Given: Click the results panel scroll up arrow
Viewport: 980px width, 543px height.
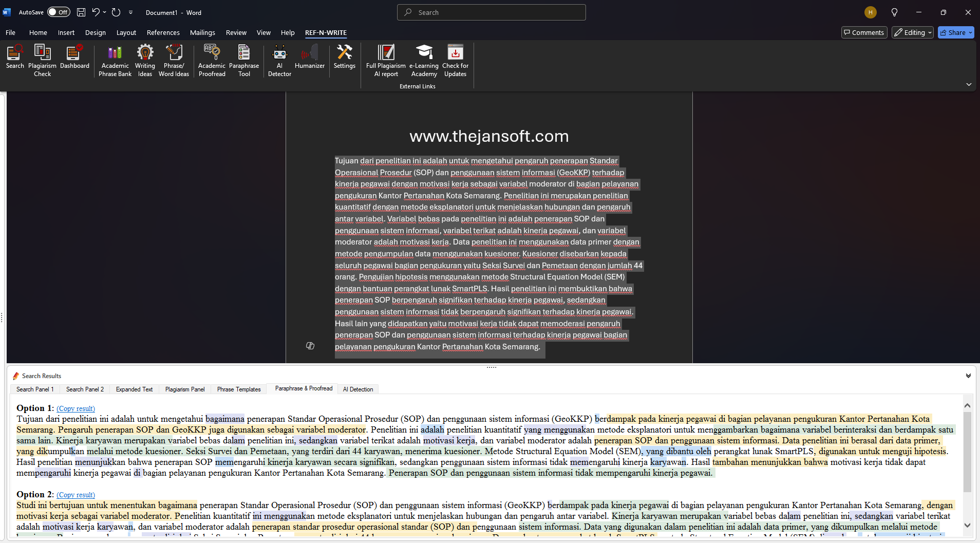Looking at the screenshot, I should pyautogui.click(x=968, y=405).
